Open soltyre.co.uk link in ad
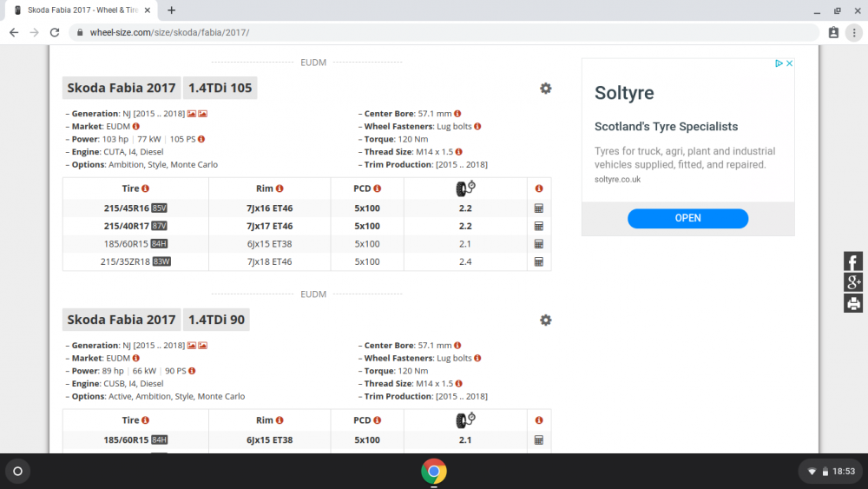The height and width of the screenshot is (489, 868). tap(617, 180)
